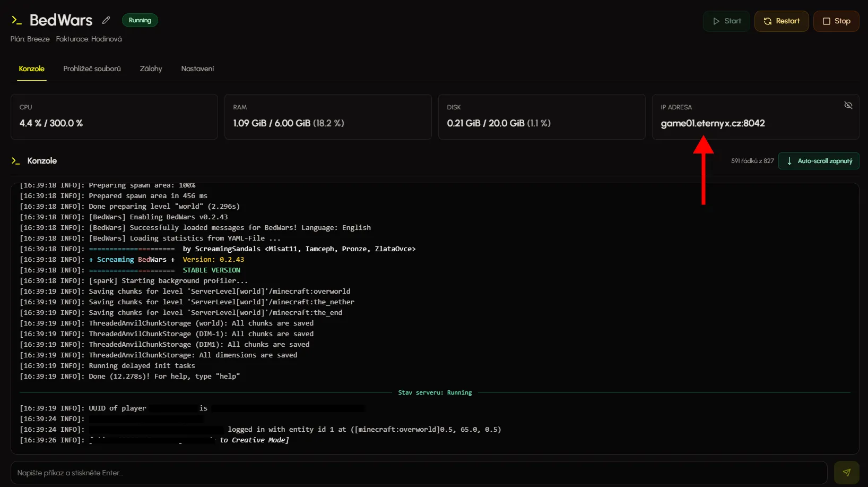Screen dimensions: 868x487
Task: Click log line 'logged in with entity id 1'
Action: coord(261,430)
